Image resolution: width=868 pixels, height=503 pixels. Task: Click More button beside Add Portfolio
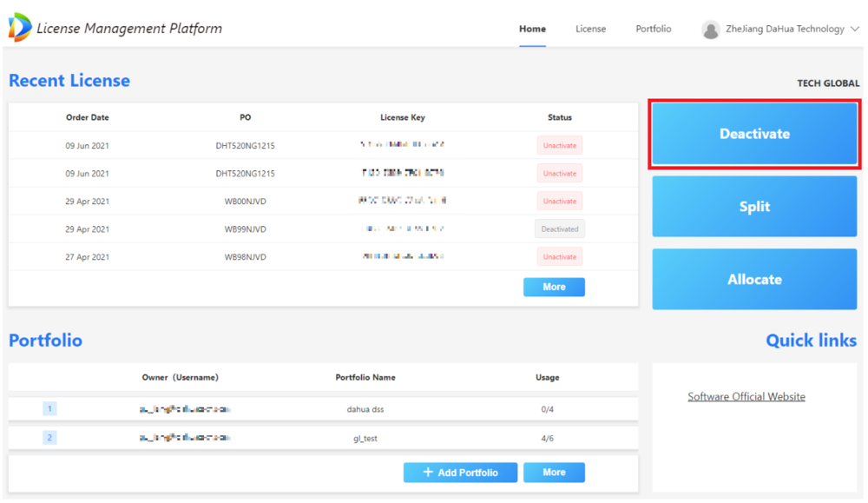(x=554, y=472)
